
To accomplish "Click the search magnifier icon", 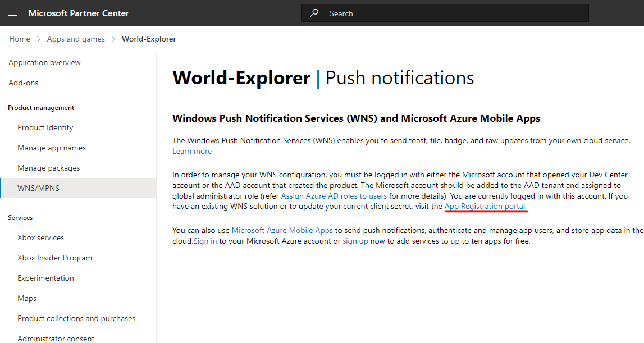I will pyautogui.click(x=314, y=13).
